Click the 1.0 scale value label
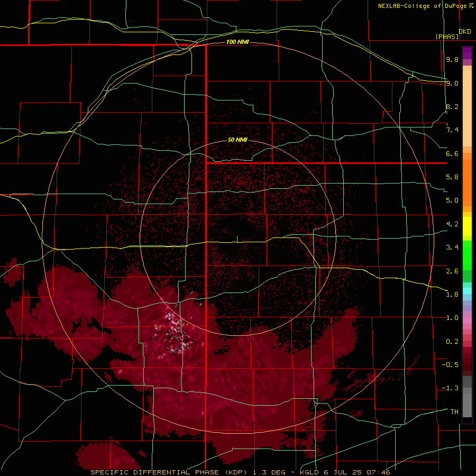The height and width of the screenshot is (476, 476). (452, 318)
